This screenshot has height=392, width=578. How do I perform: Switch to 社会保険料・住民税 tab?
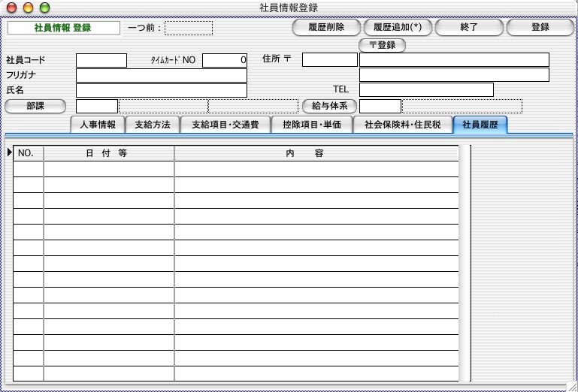coord(402,125)
